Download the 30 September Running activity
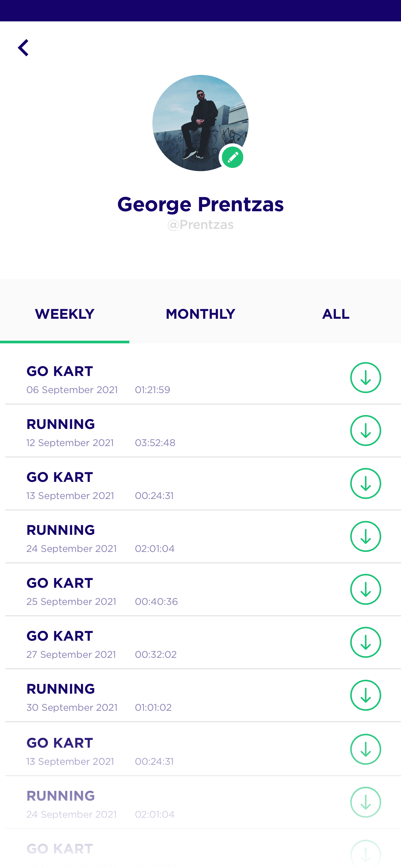This screenshot has height=868, width=401. [x=365, y=695]
